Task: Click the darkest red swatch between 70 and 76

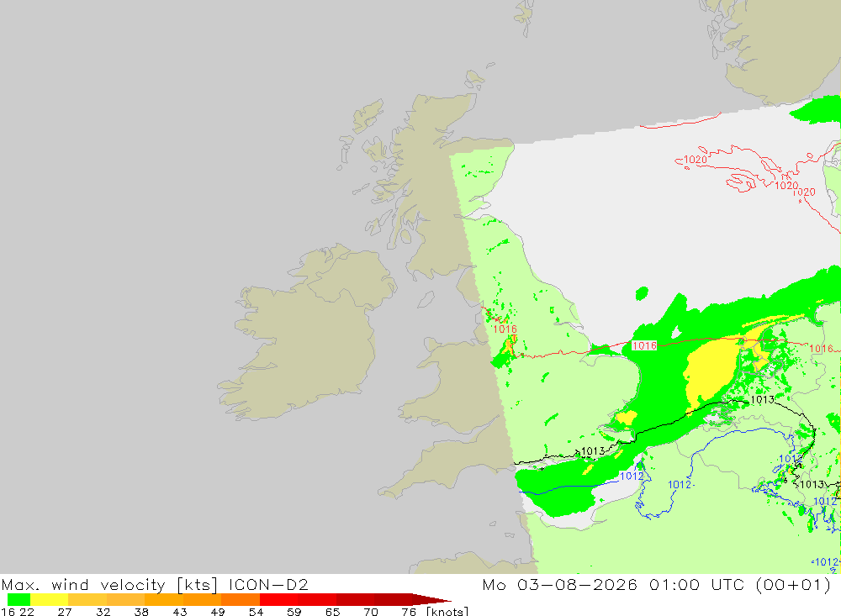Action: click(x=393, y=599)
